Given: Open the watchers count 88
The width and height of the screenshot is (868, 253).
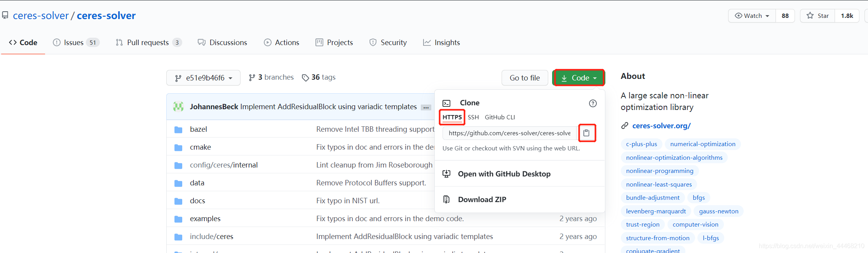Looking at the screenshot, I should click(x=785, y=16).
